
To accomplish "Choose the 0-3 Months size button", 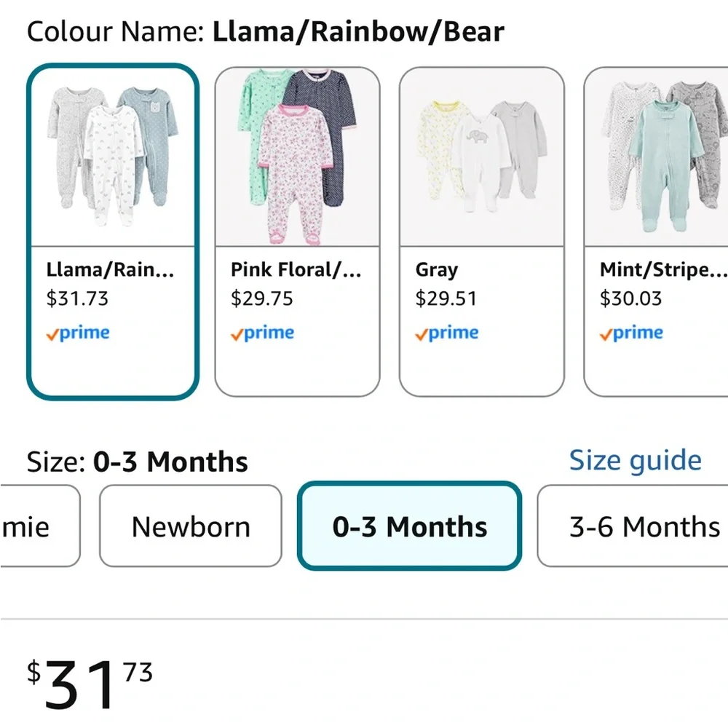I will click(x=410, y=526).
